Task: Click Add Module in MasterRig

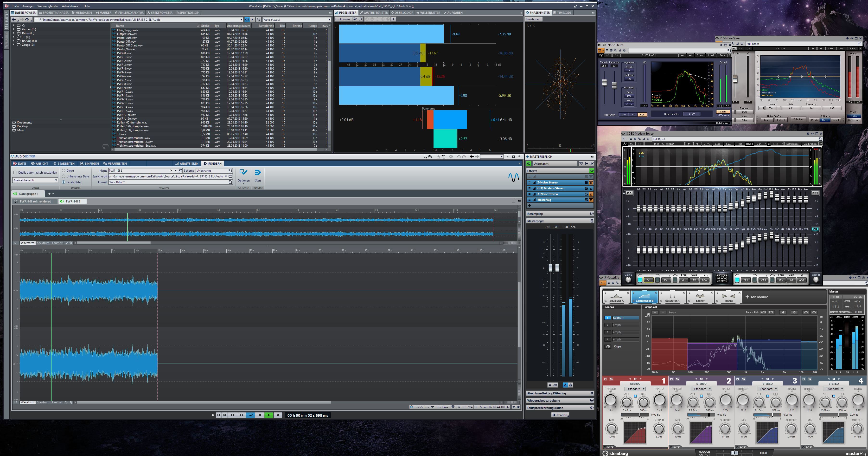Action: (757, 297)
